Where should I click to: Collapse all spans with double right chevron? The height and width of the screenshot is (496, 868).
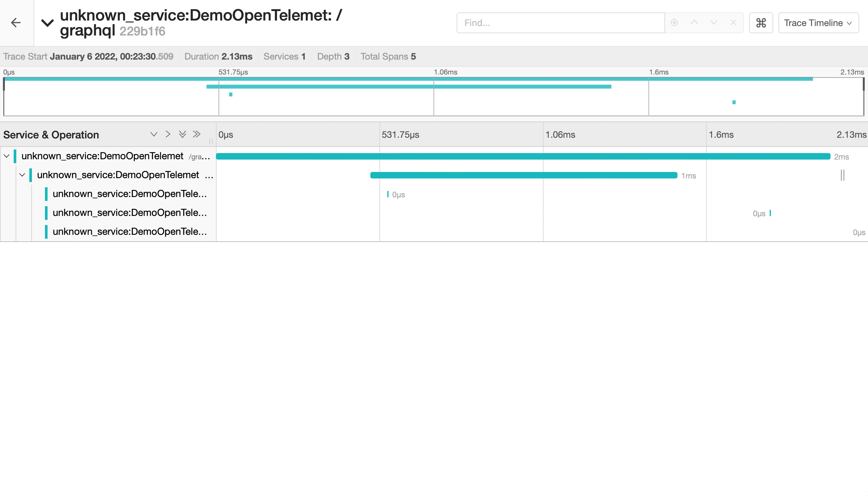[x=196, y=134]
